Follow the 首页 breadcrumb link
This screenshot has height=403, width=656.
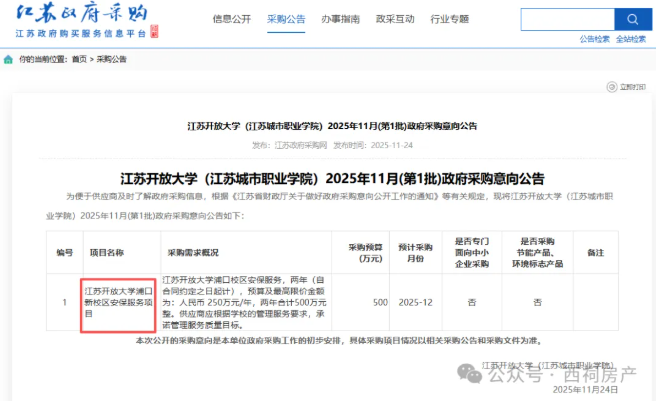pos(79,60)
